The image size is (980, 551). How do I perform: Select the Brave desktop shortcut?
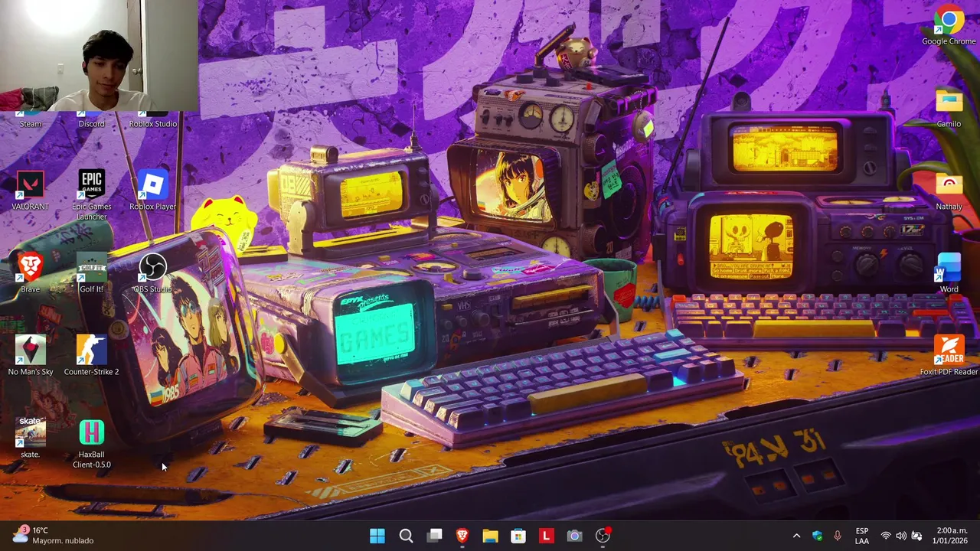(x=31, y=273)
